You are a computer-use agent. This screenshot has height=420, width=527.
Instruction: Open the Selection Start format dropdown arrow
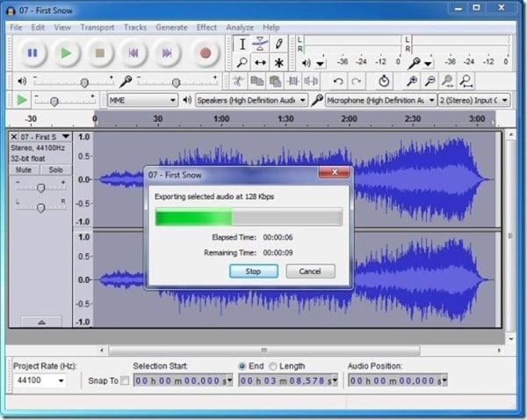coord(230,380)
